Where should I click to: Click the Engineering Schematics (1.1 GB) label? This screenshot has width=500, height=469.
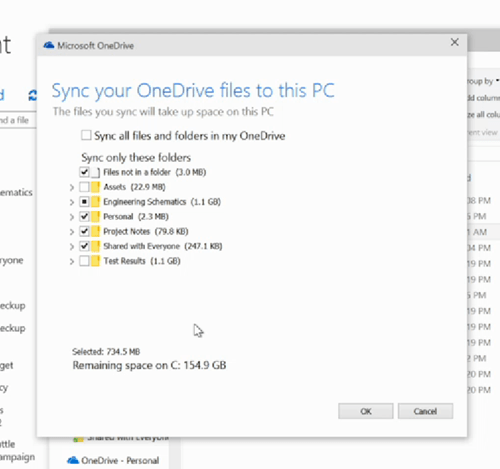click(162, 202)
